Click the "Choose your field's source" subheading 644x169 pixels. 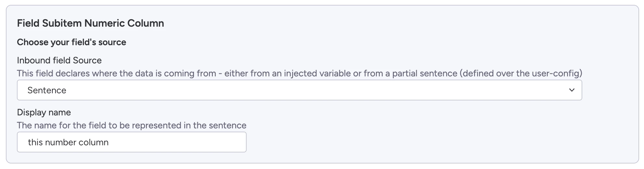pos(71,42)
